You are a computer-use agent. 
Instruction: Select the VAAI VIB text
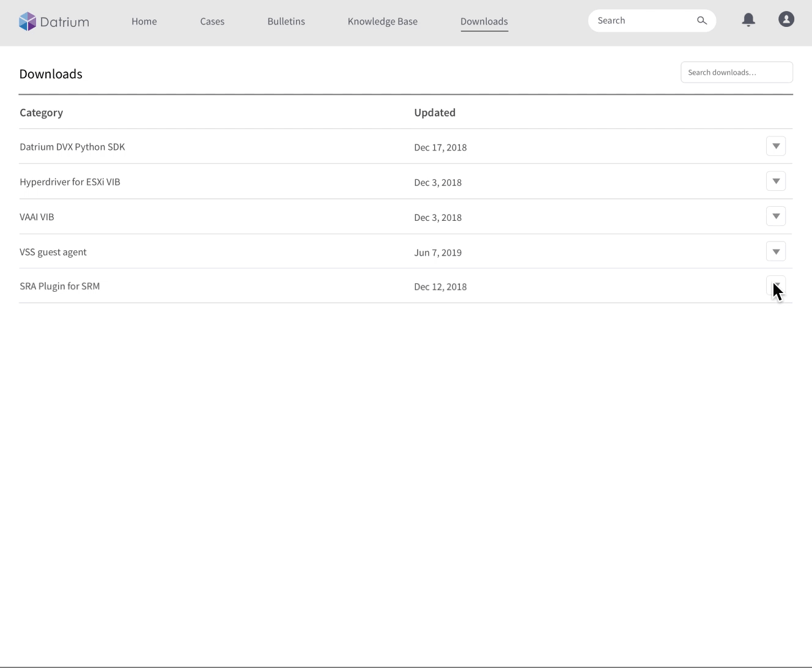[x=37, y=217]
